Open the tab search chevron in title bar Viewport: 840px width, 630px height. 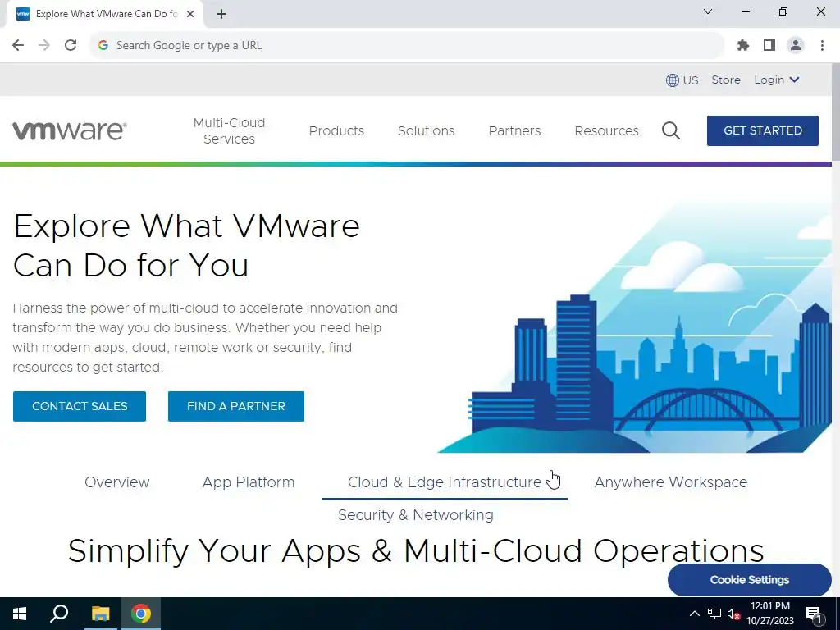[708, 11]
